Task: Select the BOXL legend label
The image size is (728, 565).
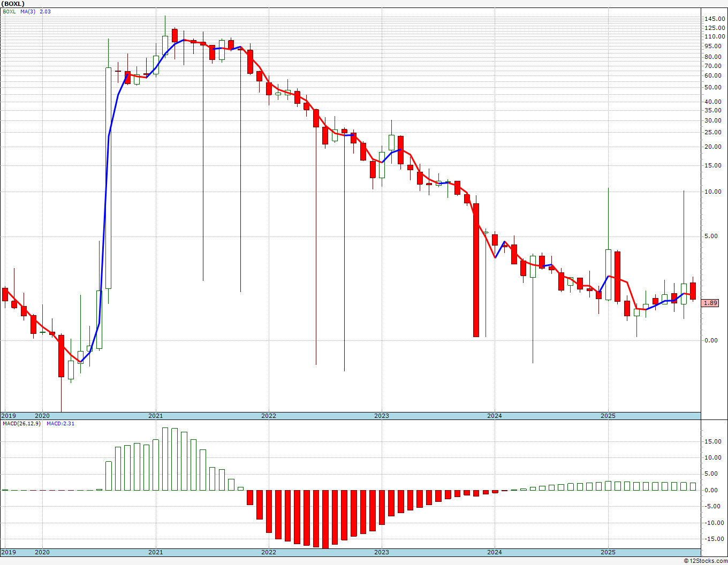Action: 9,11
